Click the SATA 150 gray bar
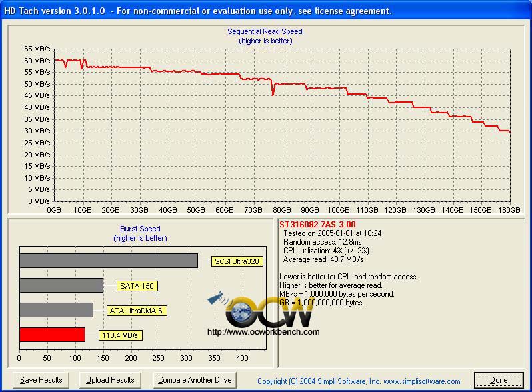 tap(61, 285)
